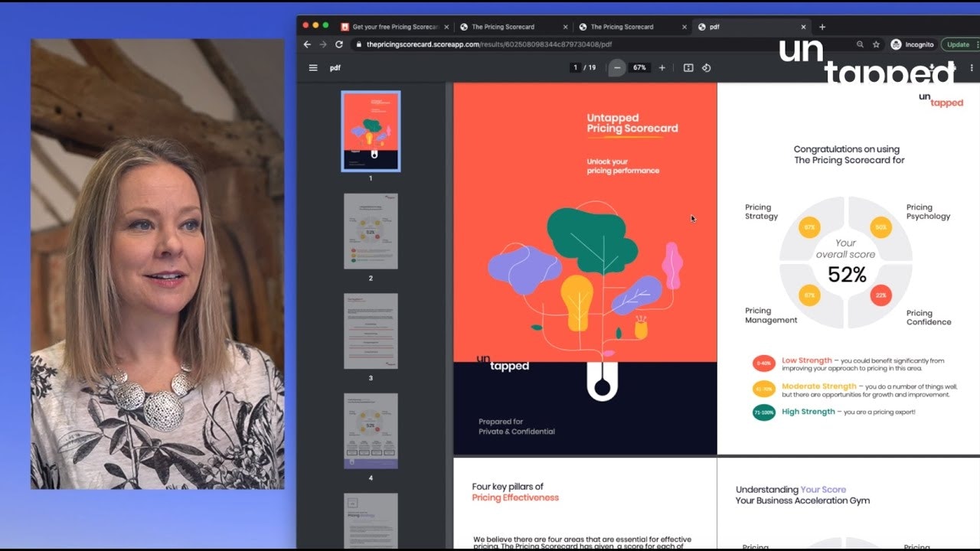Click the 52% overall score
Viewport: 980px width, 551px height.
pyautogui.click(x=847, y=274)
